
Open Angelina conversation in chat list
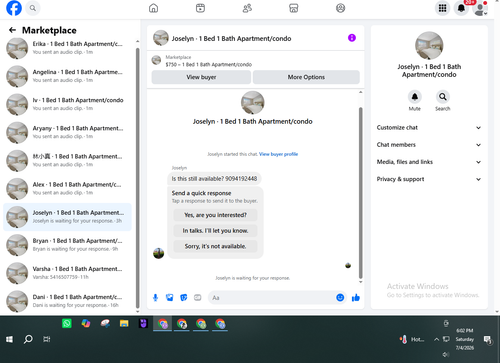coord(68,76)
